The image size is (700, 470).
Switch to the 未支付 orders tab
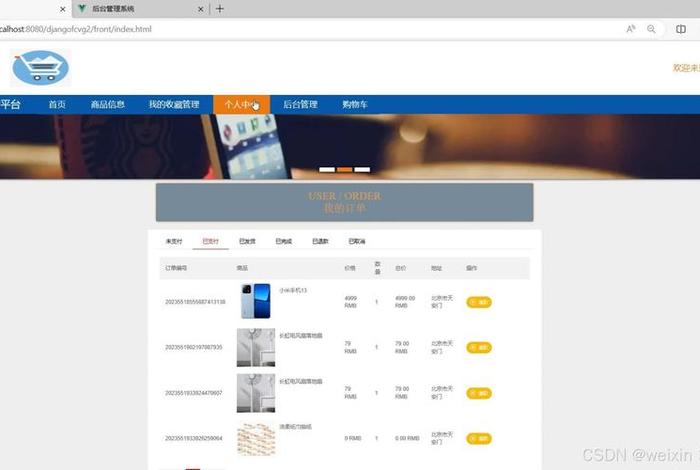[175, 241]
